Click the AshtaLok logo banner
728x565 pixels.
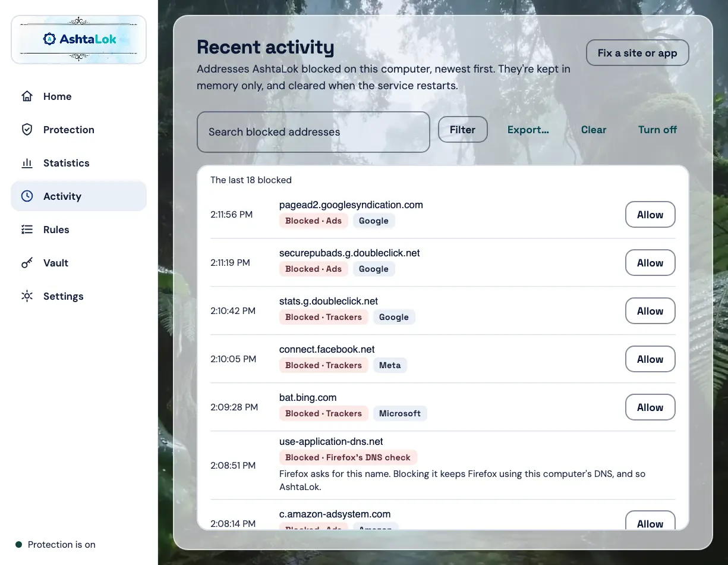pos(78,39)
